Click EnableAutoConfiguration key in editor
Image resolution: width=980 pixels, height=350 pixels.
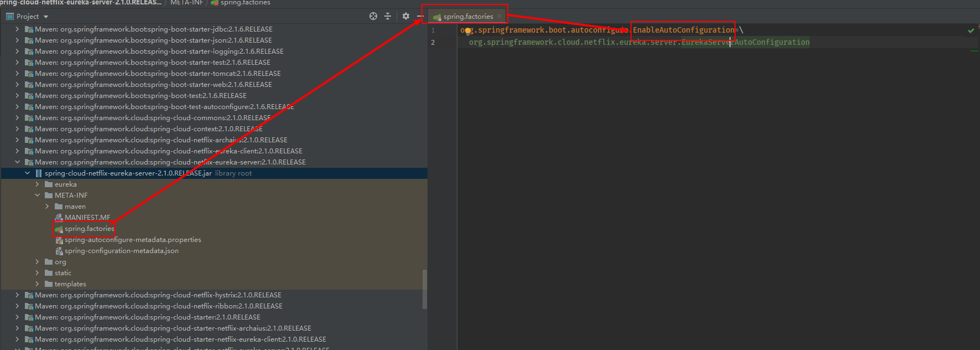pos(684,30)
